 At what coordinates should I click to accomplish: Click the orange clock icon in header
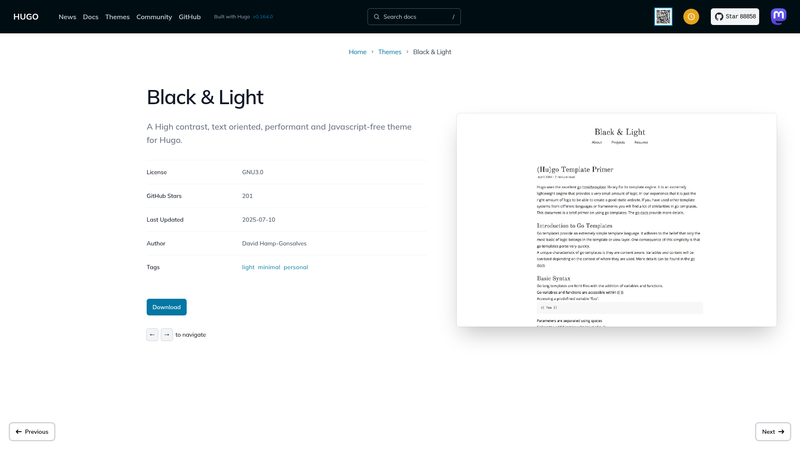pos(691,17)
